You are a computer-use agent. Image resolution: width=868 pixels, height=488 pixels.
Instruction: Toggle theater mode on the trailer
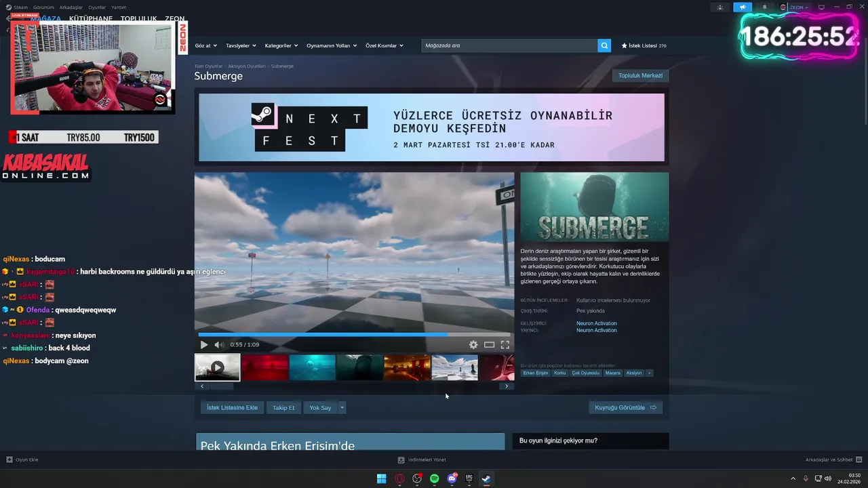(489, 345)
